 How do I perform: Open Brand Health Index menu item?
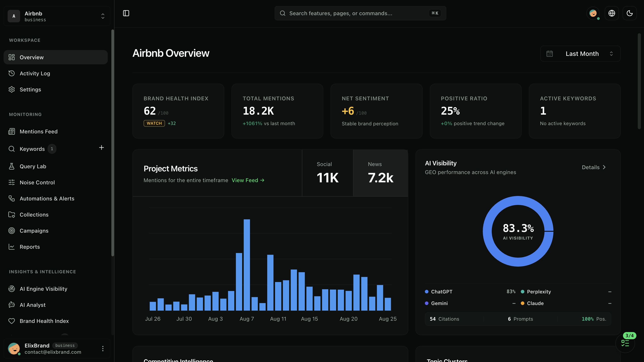coord(55,321)
